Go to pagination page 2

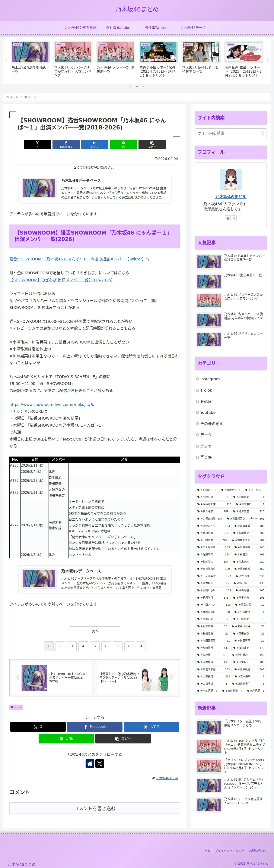coord(60,646)
